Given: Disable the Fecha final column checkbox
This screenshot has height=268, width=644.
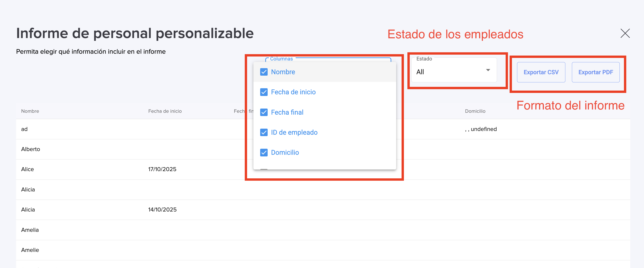Looking at the screenshot, I should [x=264, y=112].
